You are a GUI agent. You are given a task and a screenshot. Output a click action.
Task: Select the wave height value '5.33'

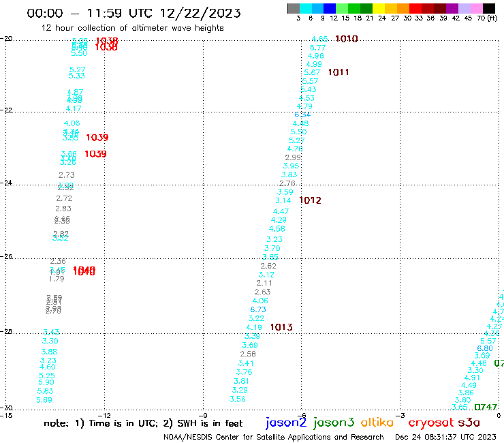click(x=77, y=76)
